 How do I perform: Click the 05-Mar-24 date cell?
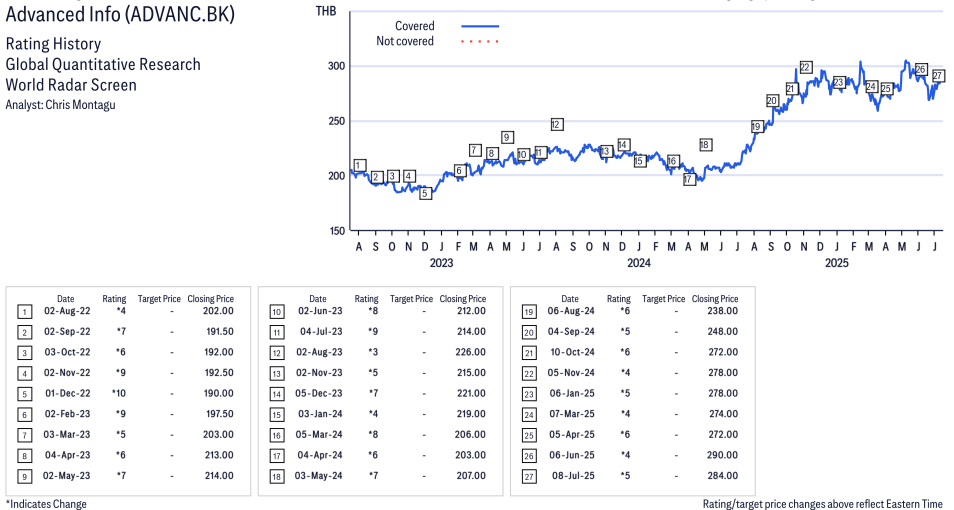click(x=319, y=435)
